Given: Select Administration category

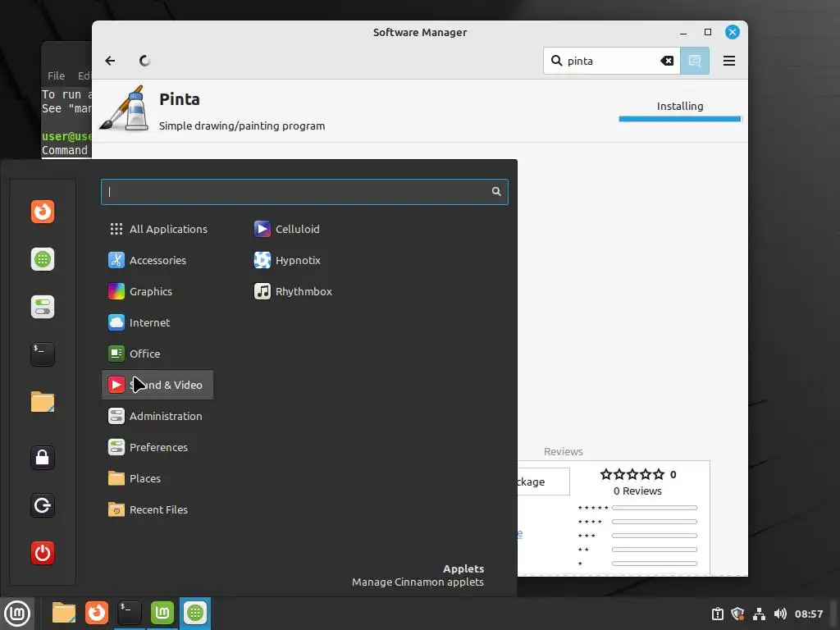Looking at the screenshot, I should (157, 416).
